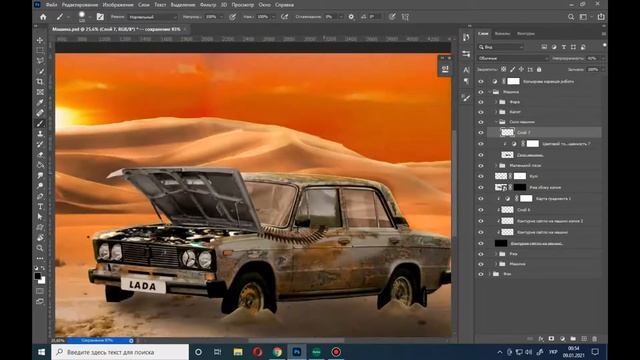
Task: Select the Lasso tool
Action: point(40,61)
